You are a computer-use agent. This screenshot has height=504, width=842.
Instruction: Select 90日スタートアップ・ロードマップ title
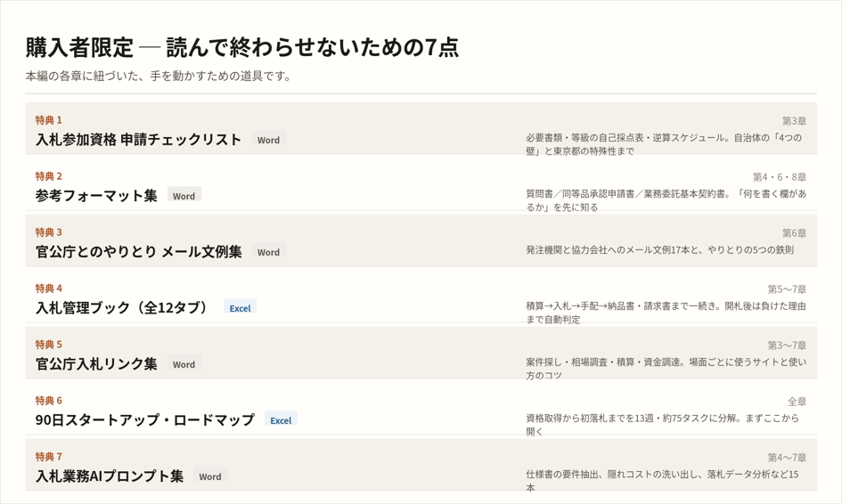pyautogui.click(x=145, y=419)
